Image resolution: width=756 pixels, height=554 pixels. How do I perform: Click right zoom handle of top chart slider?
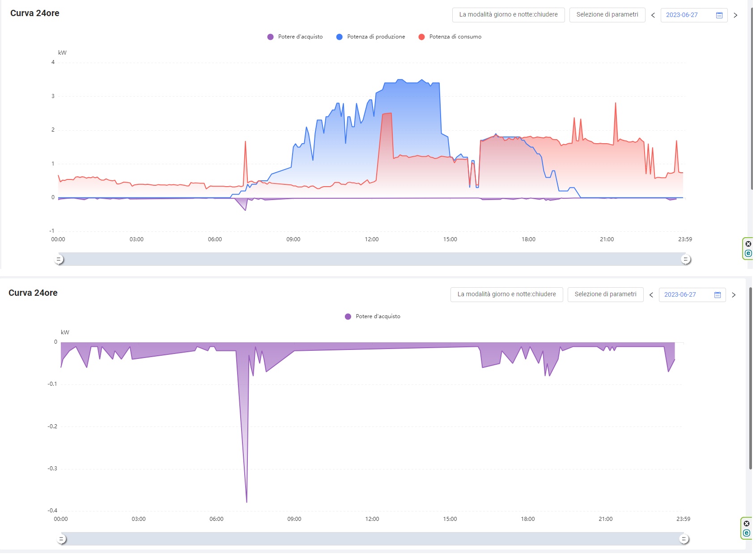pyautogui.click(x=685, y=260)
